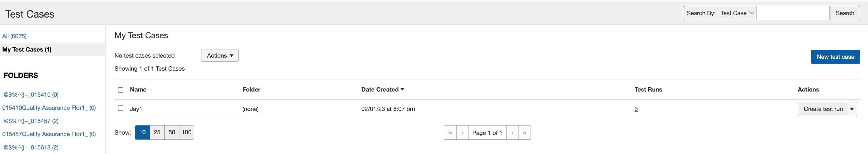Click Date Created sort arrow
The height and width of the screenshot is (154, 868).
(402, 90)
